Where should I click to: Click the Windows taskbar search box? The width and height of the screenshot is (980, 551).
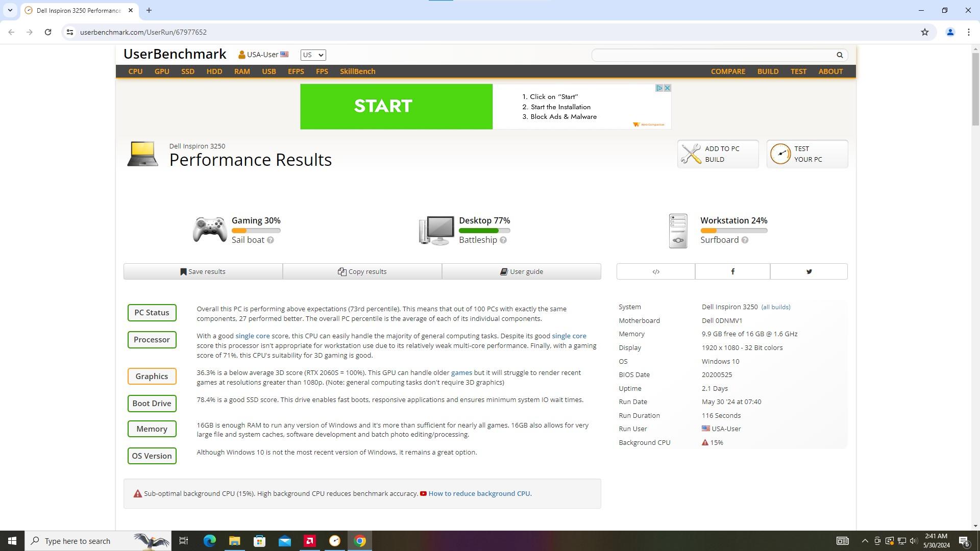pyautogui.click(x=98, y=541)
